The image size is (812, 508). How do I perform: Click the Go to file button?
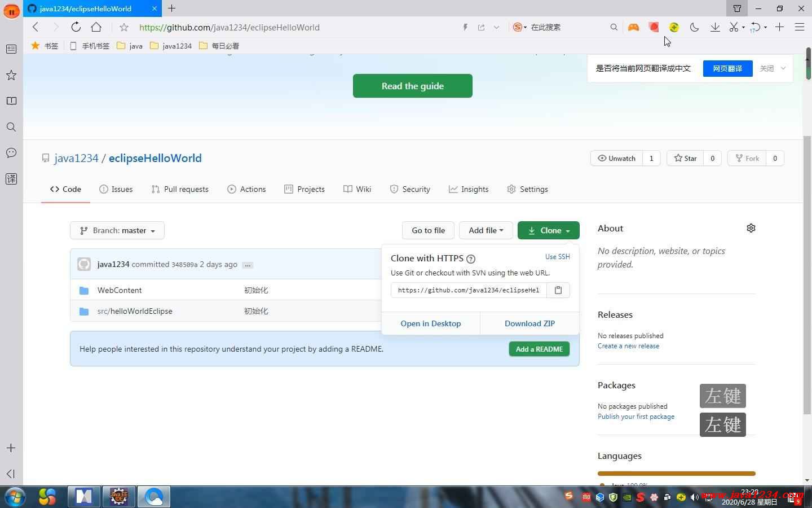pyautogui.click(x=428, y=230)
